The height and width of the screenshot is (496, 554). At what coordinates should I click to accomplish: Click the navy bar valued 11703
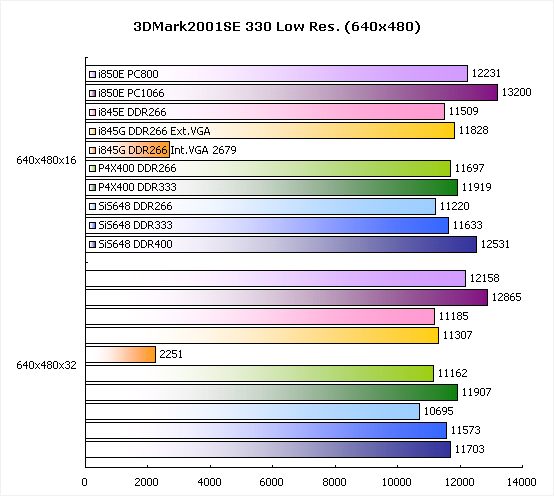(x=268, y=449)
